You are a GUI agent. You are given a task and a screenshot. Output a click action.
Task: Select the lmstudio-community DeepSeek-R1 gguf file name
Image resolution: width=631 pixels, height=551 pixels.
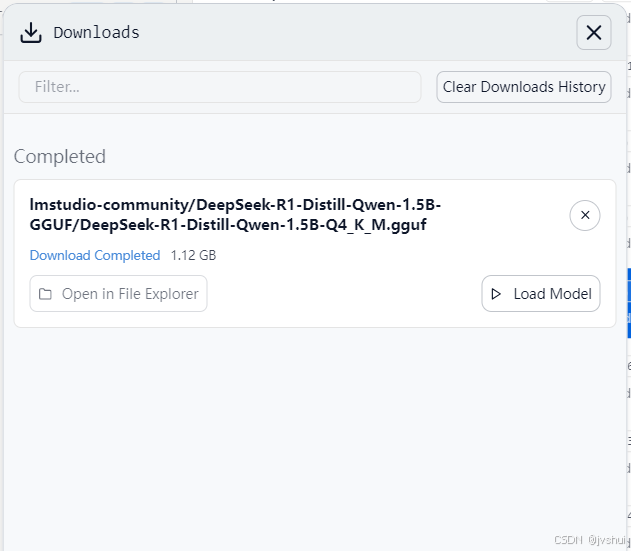click(235, 215)
